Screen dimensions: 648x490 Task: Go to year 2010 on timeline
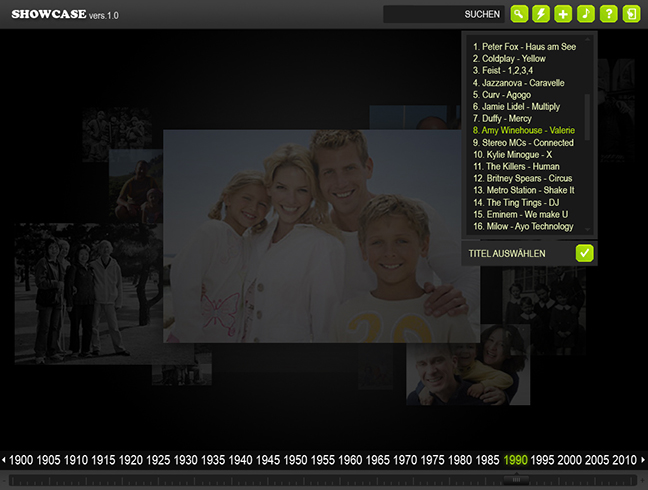[624, 460]
